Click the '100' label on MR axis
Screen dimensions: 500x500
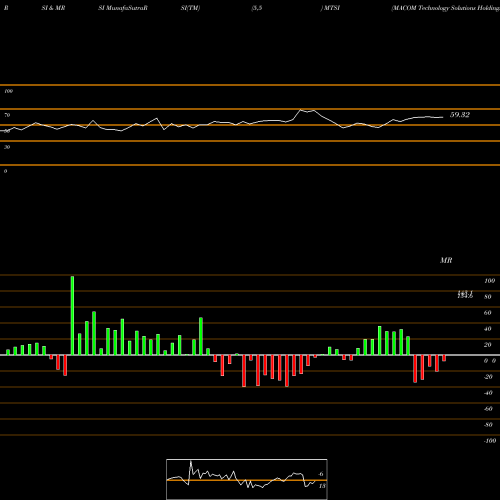click(x=489, y=281)
